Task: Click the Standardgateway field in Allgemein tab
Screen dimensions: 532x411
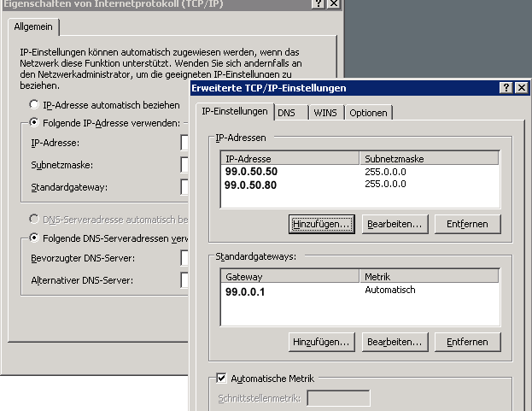Action: click(184, 186)
